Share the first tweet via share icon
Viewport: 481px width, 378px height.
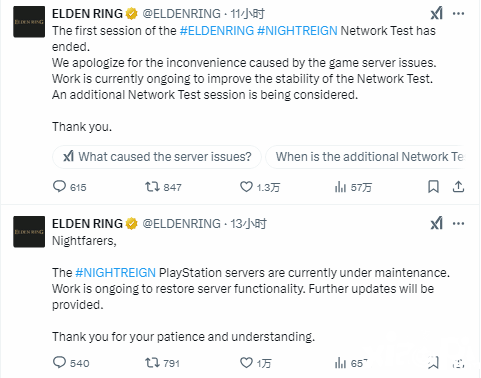(458, 187)
